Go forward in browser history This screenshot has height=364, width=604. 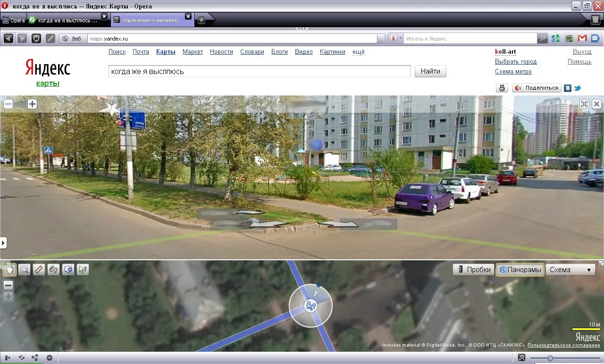pyautogui.click(x=22, y=39)
